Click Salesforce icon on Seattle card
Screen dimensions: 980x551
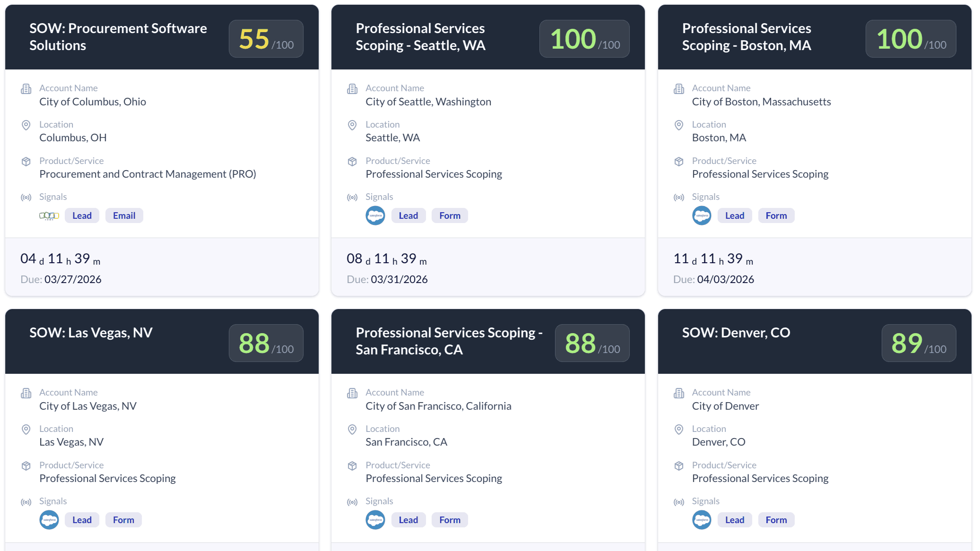pos(375,215)
